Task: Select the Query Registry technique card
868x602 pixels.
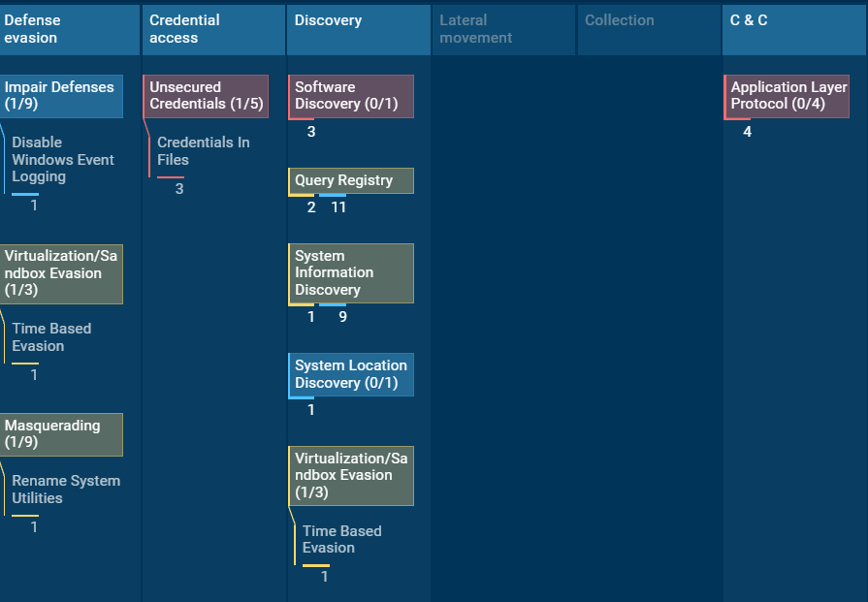Action: pyautogui.click(x=350, y=180)
